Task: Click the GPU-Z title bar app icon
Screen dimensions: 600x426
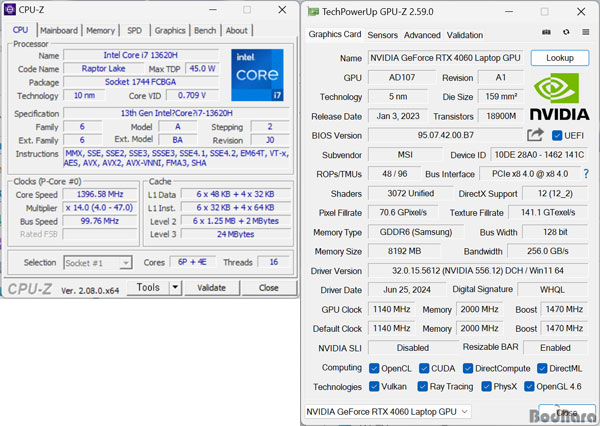Action: [x=313, y=12]
